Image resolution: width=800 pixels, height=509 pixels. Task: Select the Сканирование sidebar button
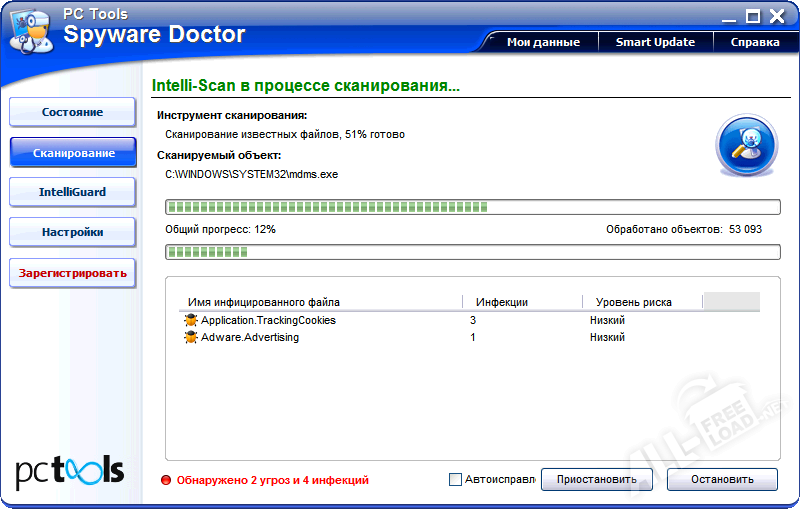72,153
